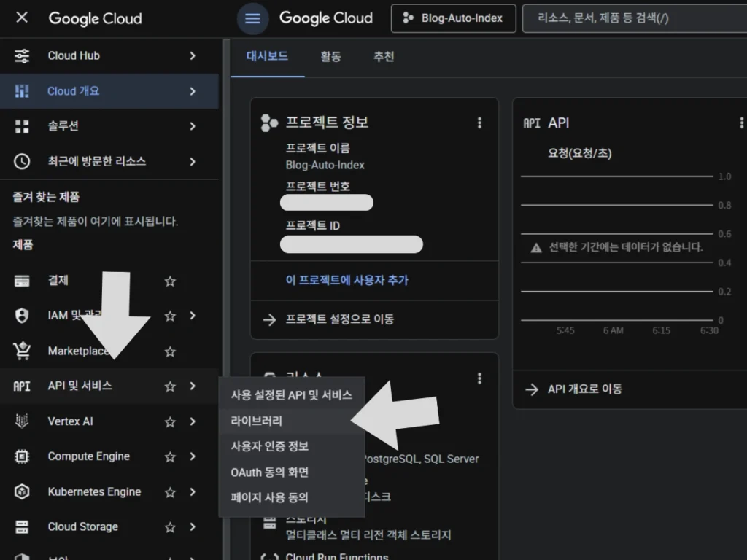Click the Marketplace shopping cart icon
Viewport: 747px width, 560px height.
(x=22, y=351)
